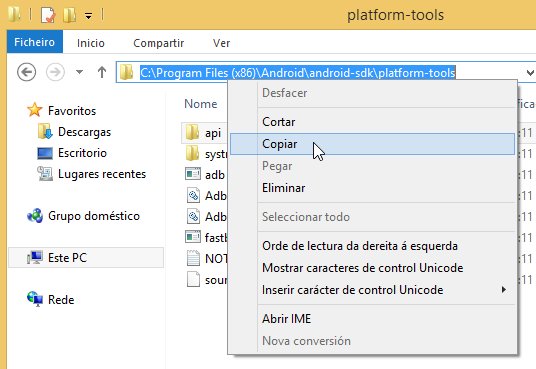The width and height of the screenshot is (536, 369).
Task: Select Eliminar in the context menu
Action: [373, 188]
